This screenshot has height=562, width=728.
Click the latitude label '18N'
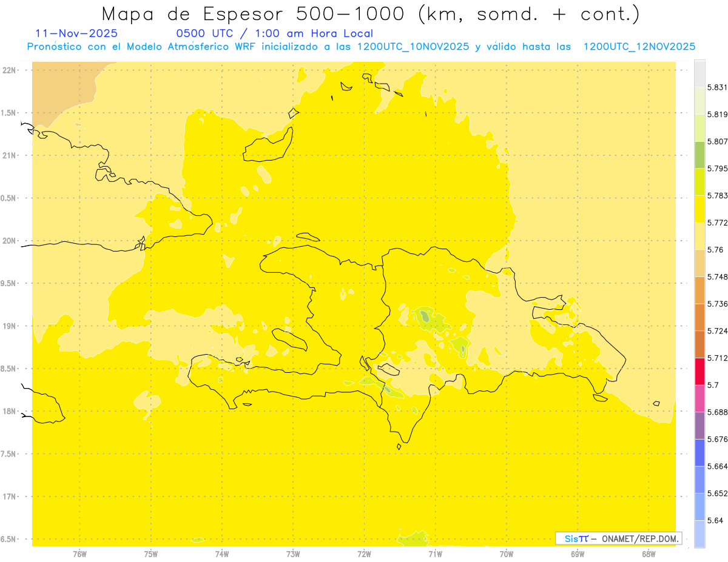[9, 412]
